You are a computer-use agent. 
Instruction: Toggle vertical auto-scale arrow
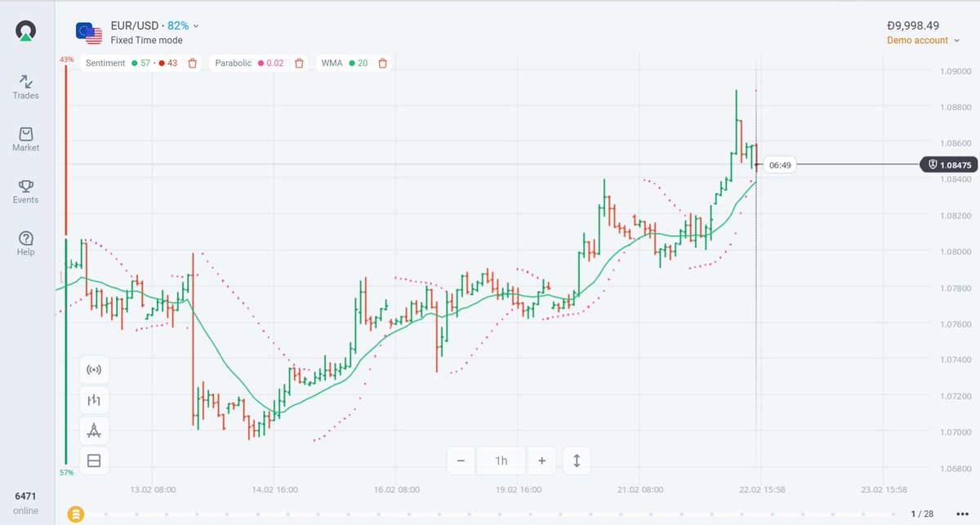pos(577,460)
